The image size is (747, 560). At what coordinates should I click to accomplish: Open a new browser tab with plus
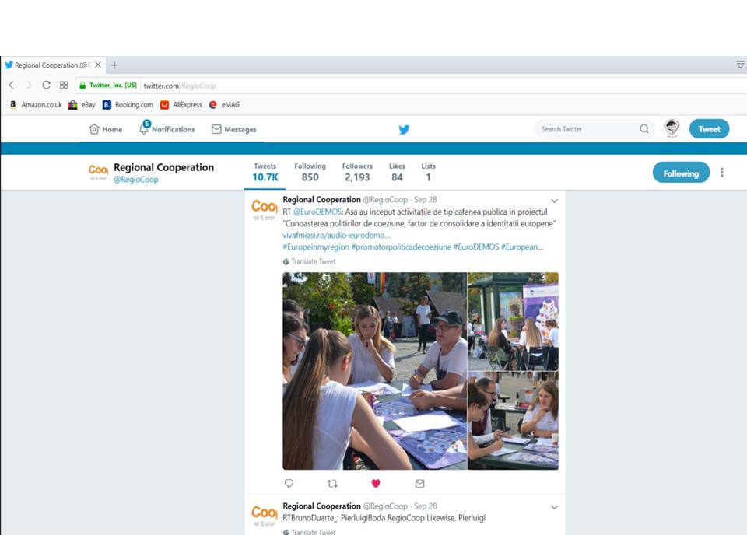point(114,65)
